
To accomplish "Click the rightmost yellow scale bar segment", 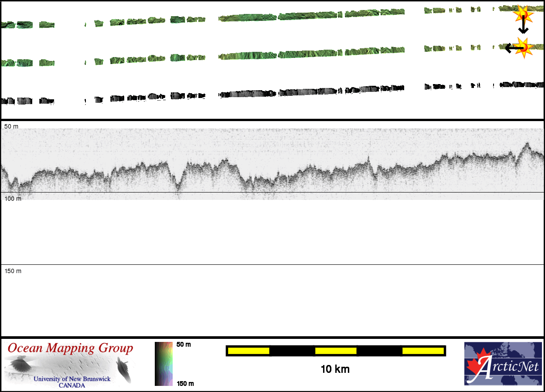I will (x=422, y=351).
